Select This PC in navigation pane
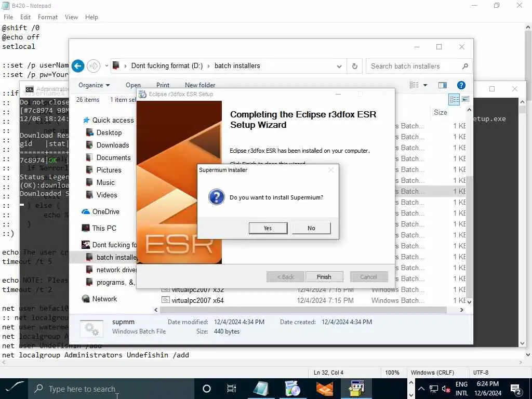This screenshot has height=399, width=532. tap(99, 229)
